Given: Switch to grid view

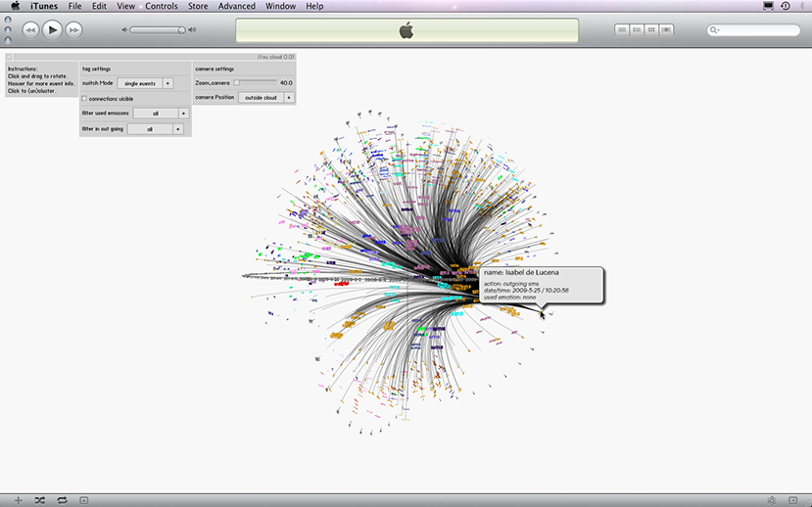Looking at the screenshot, I should (652, 30).
